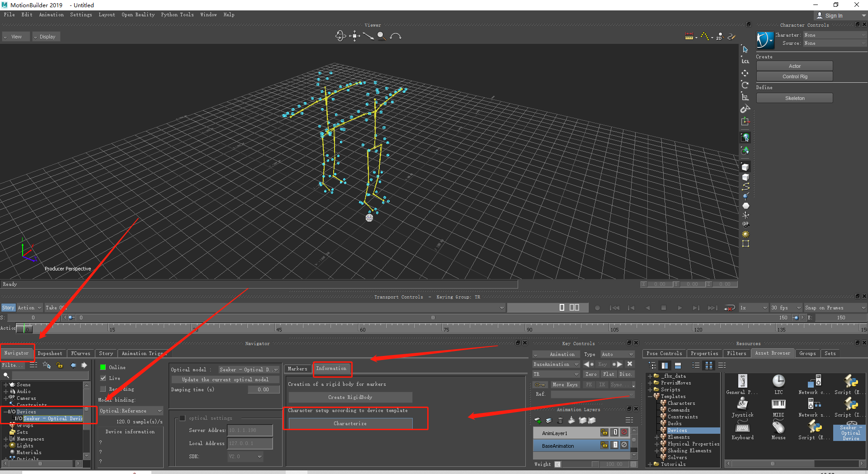Select the viewer orbit camera tool
868x474 pixels.
tap(340, 36)
